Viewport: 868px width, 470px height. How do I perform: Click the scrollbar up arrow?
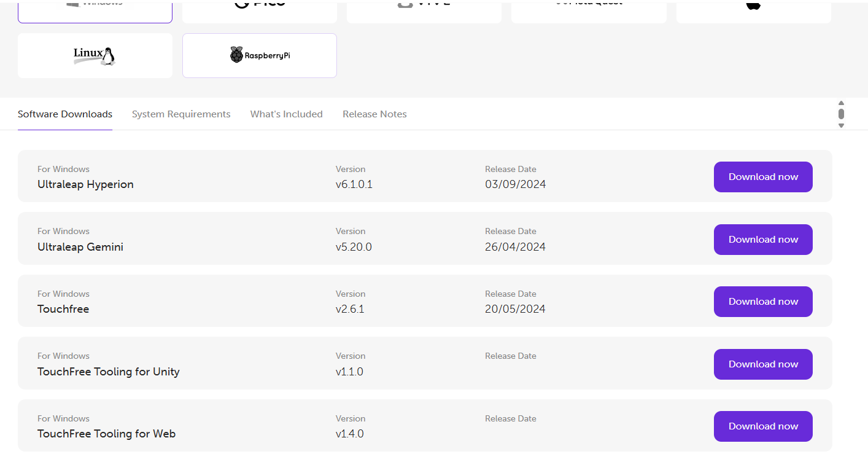pyautogui.click(x=841, y=103)
